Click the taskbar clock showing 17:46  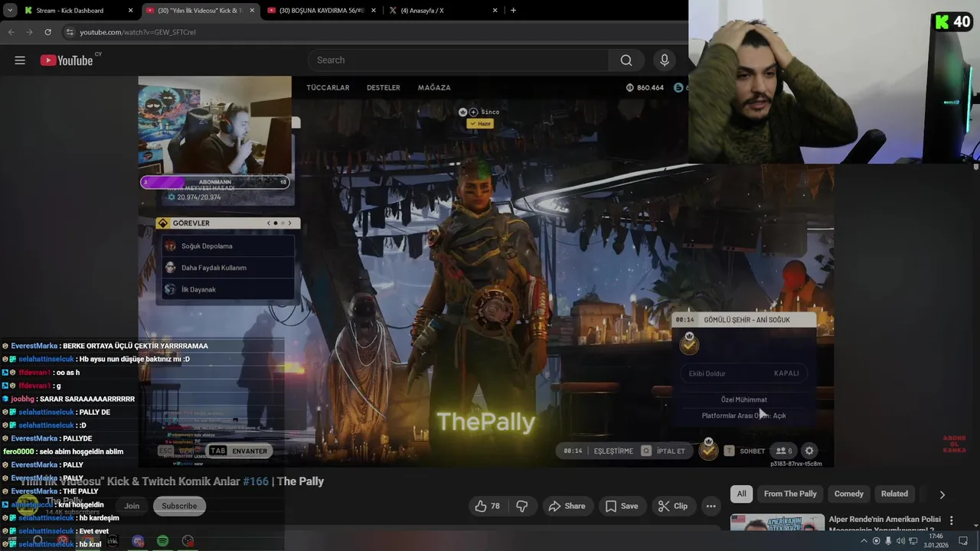[936, 541]
